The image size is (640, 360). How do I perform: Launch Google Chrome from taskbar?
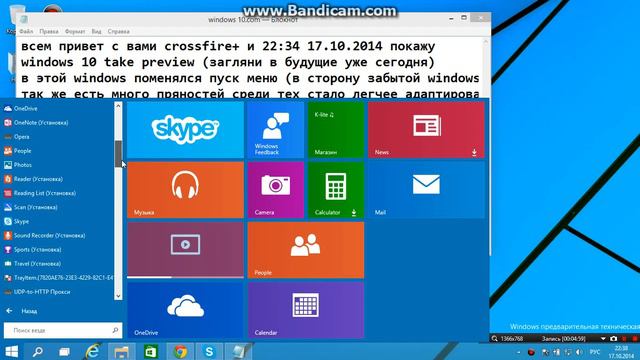180,351
